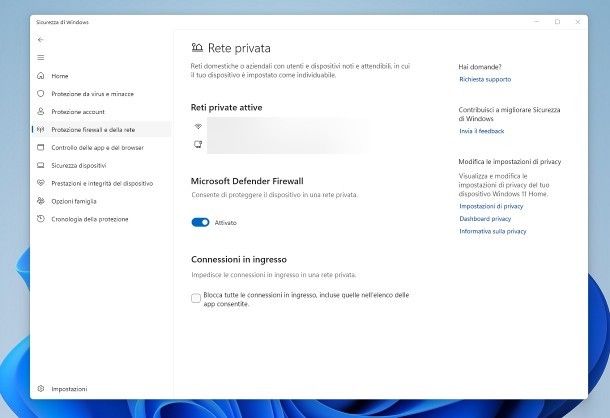
Task: Click the Connessioni in ingresso heading
Action: (239, 259)
